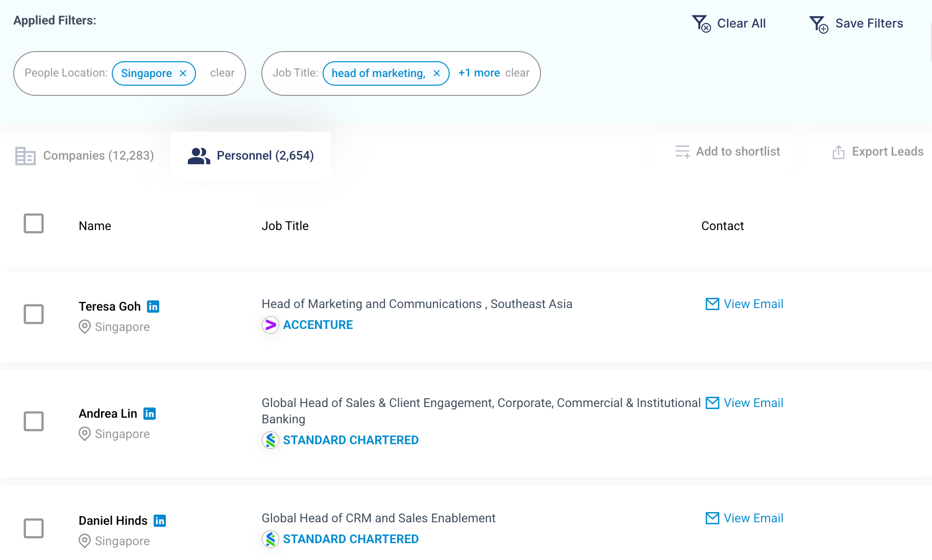This screenshot has width=932, height=560.
Task: Click Singapore location text under Andrea Lin
Action: (x=122, y=434)
